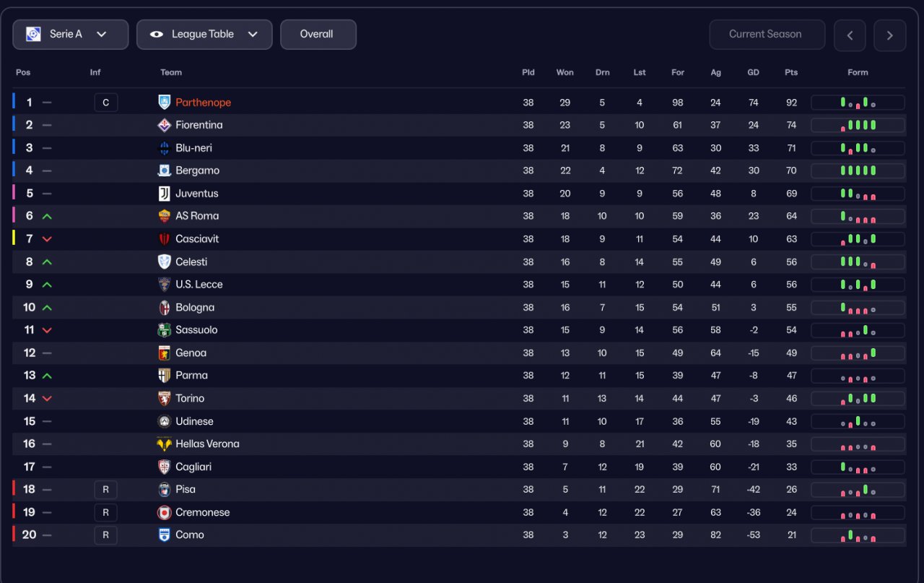Click the Genoa club badge icon
Viewport: 924px width, 583px height.
[165, 353]
